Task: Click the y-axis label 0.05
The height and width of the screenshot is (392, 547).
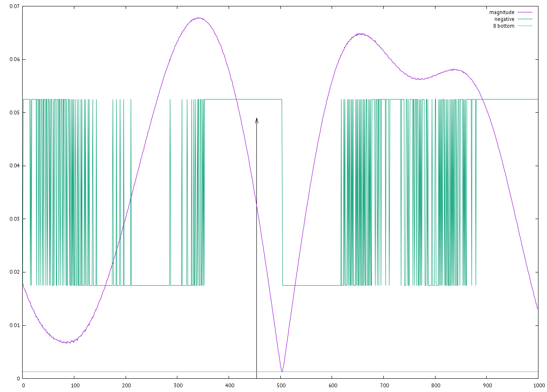Action: click(15, 113)
